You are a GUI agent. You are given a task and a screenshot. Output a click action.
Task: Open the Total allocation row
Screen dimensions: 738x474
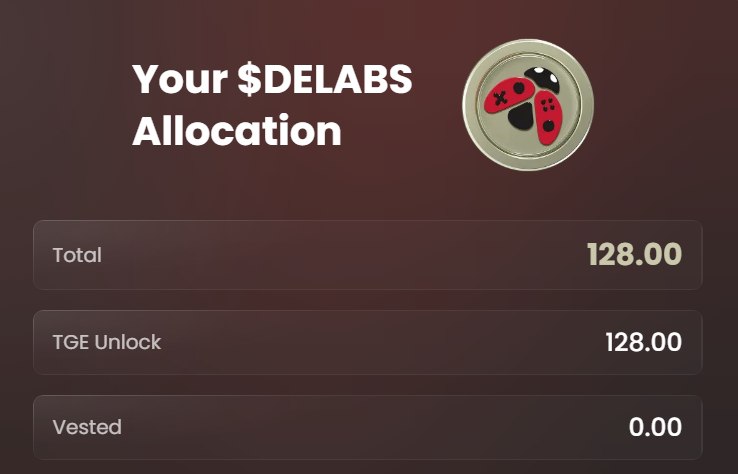coord(368,255)
